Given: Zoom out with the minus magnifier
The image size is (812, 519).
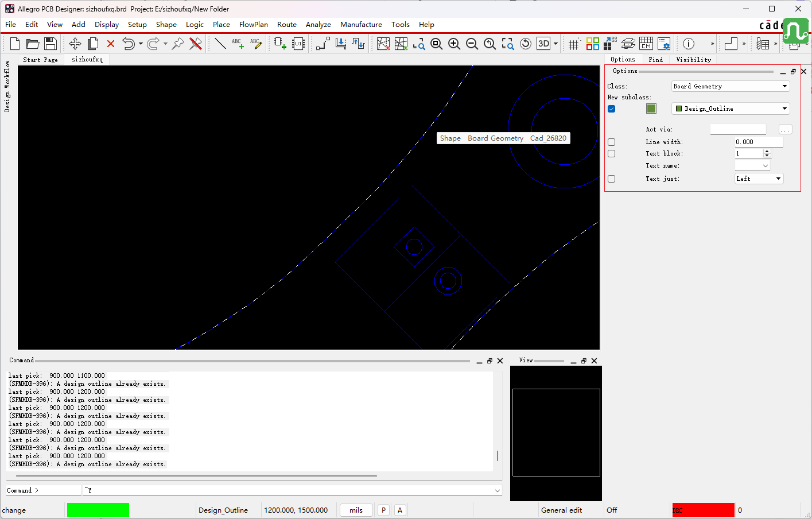Looking at the screenshot, I should pyautogui.click(x=472, y=44).
